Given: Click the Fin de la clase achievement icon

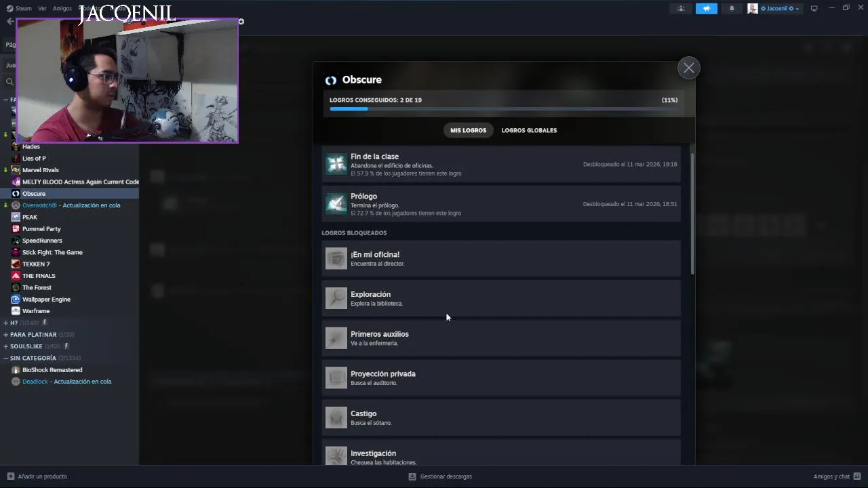Looking at the screenshot, I should 336,164.
